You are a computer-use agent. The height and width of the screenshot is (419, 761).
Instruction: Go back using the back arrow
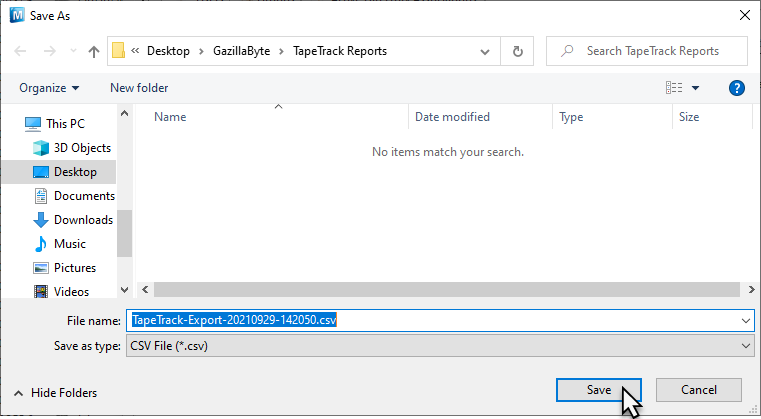20,51
